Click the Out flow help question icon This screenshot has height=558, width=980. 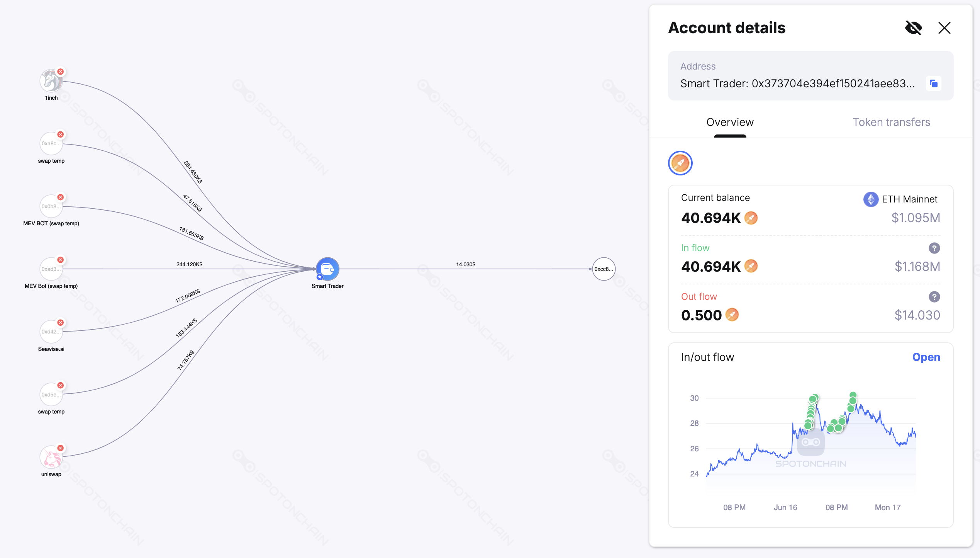pos(934,297)
